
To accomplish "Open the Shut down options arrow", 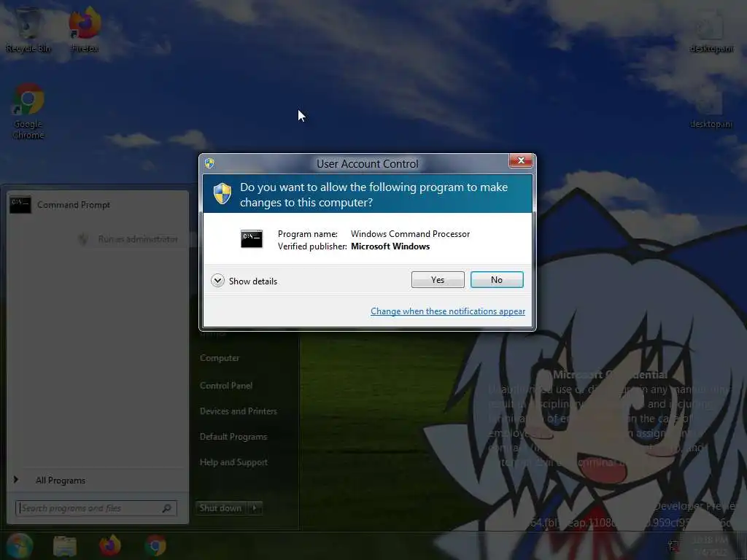I will 255,508.
